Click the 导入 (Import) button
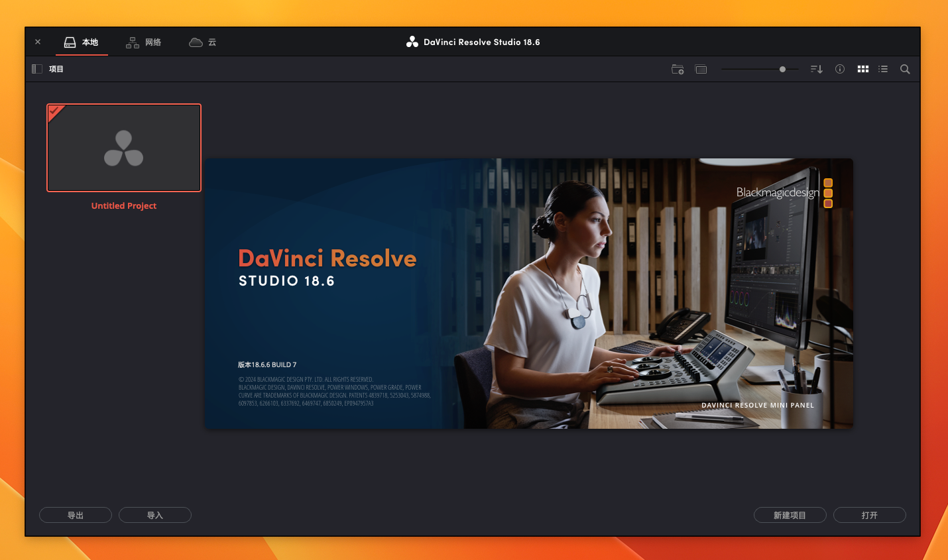 [155, 515]
